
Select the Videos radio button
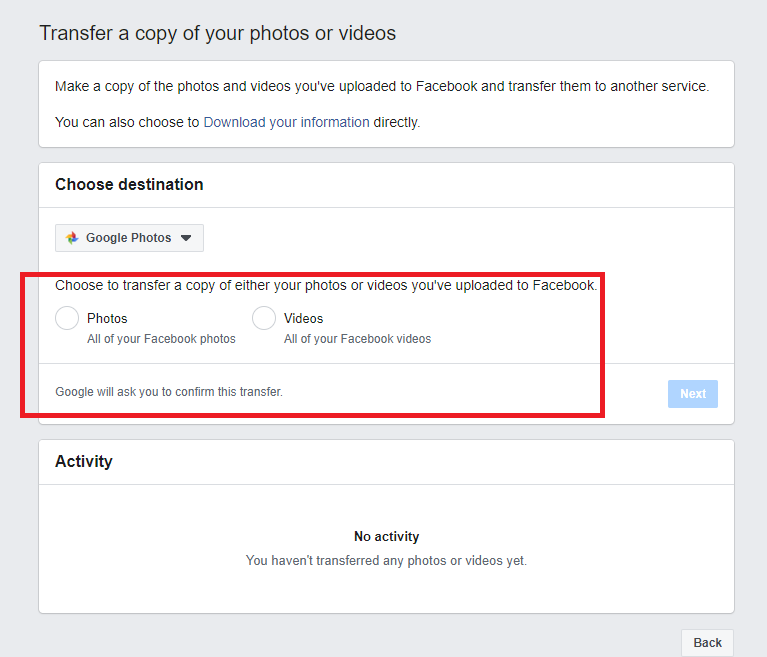(264, 318)
